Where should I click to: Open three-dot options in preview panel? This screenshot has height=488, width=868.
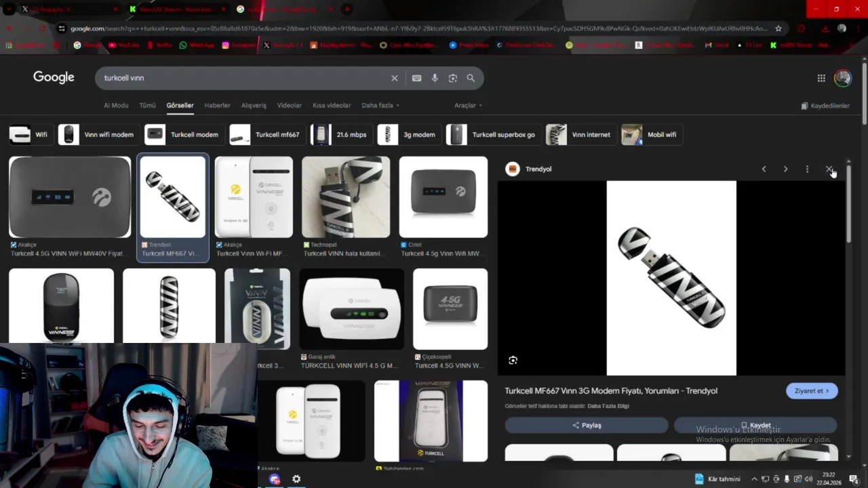pos(807,169)
